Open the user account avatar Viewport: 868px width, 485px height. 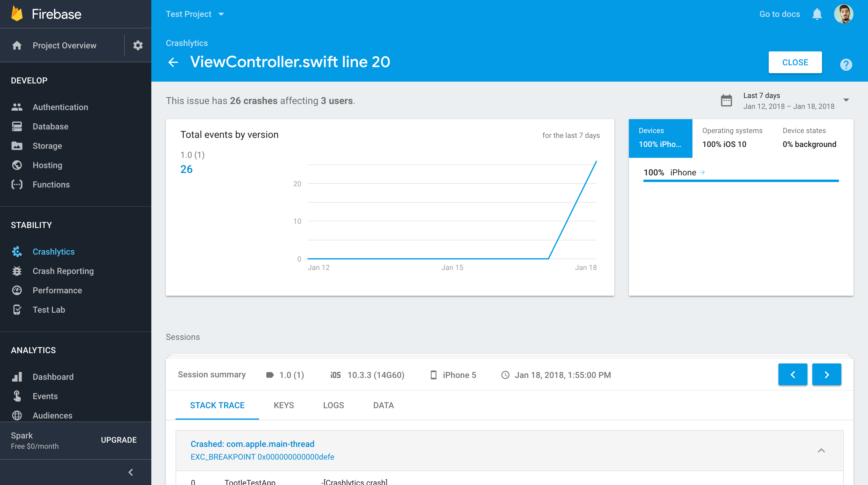click(x=843, y=14)
